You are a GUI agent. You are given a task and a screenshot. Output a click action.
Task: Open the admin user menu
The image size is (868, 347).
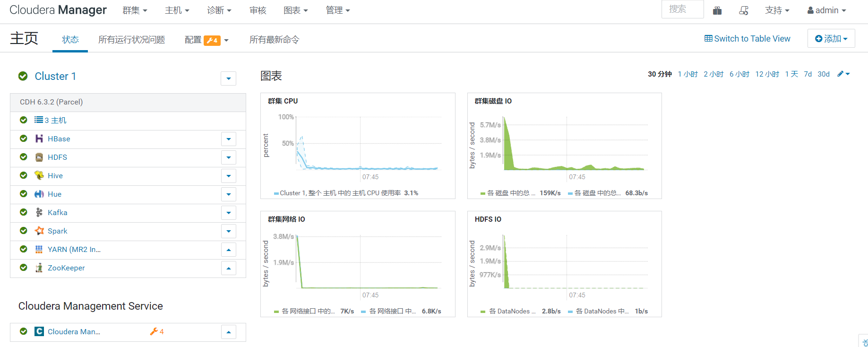[x=826, y=10]
